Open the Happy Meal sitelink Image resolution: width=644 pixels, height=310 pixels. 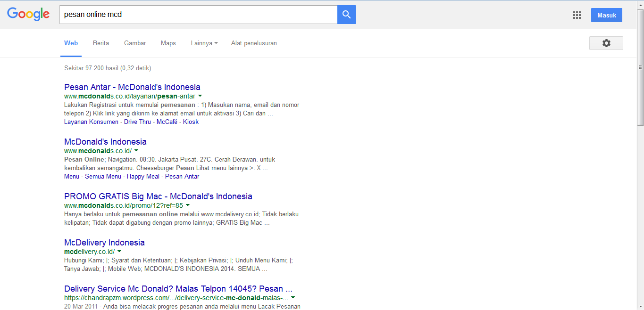143,177
